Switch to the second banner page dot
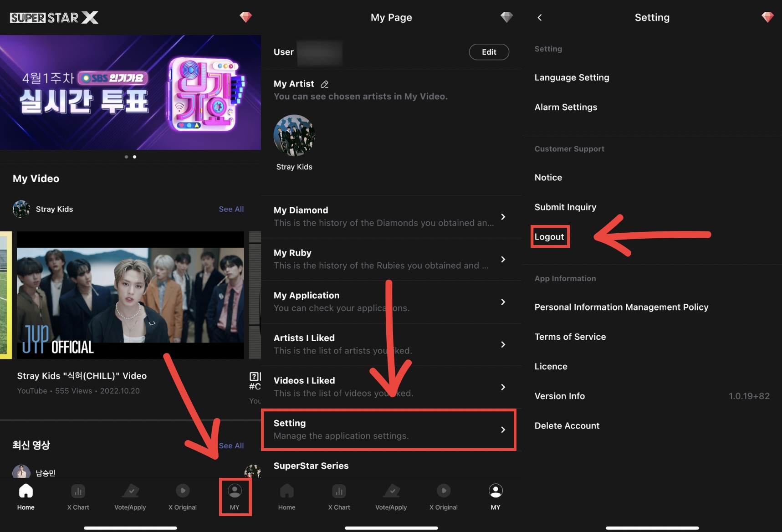782x532 pixels. tap(134, 157)
